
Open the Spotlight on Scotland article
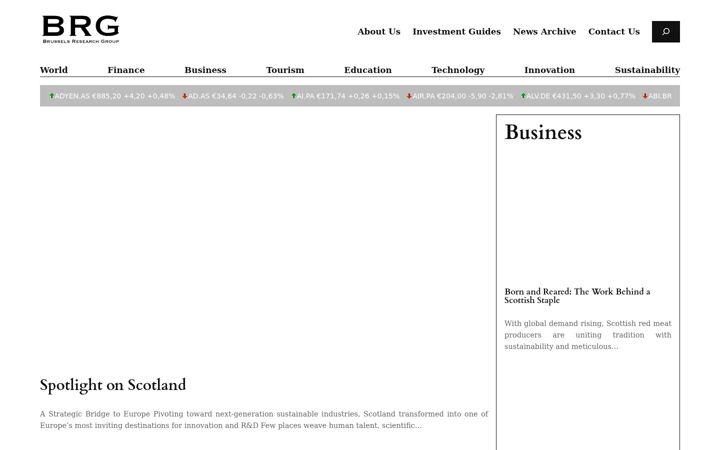pyautogui.click(x=113, y=385)
